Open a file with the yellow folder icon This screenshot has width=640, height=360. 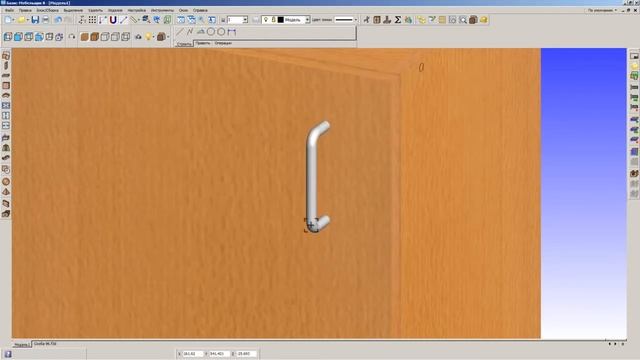coord(21,20)
